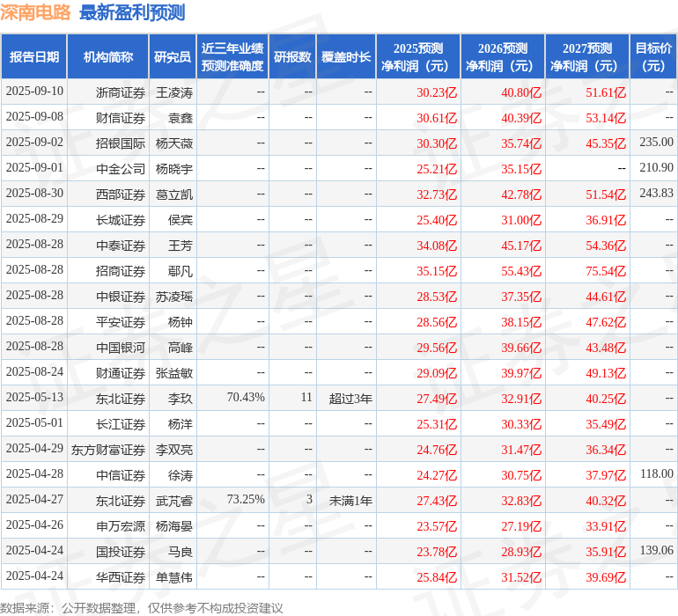Click the 70.43% accuracy value
678x616 pixels.
click(246, 398)
